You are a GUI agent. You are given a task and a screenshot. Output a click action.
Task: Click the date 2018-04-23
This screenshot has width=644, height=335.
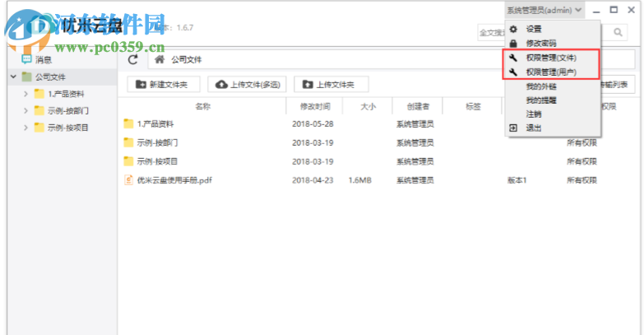[313, 180]
